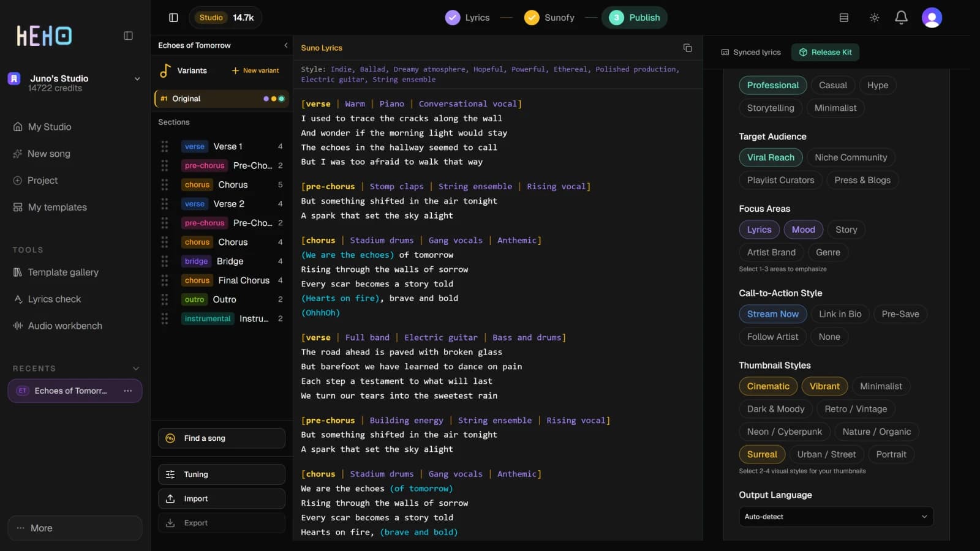
Task: Select the Release Kit tab
Action: point(825,52)
